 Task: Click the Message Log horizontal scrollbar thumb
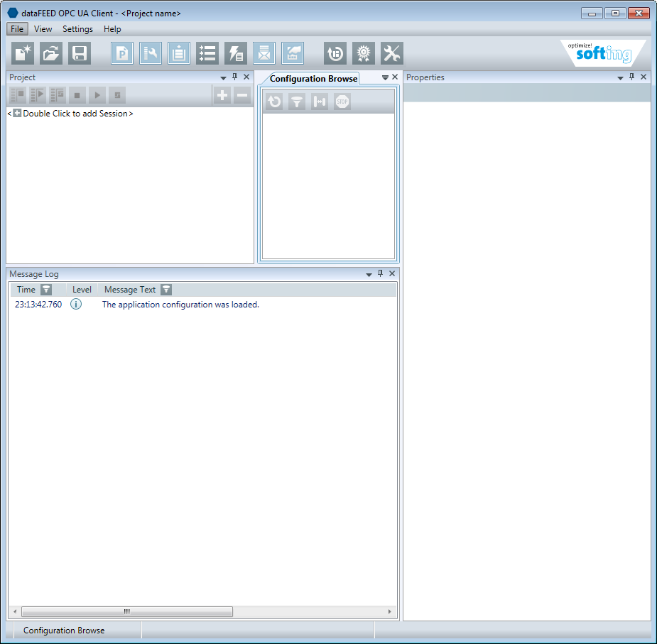(x=127, y=612)
